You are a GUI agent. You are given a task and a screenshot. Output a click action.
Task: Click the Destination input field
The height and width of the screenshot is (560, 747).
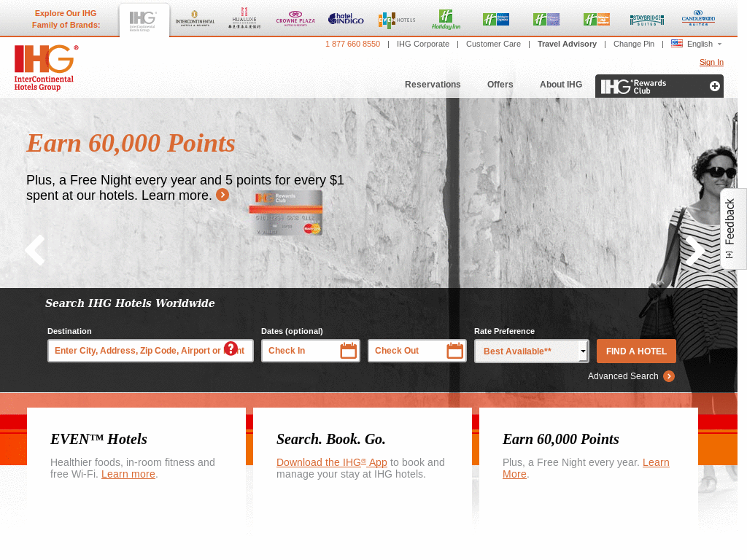pyautogui.click(x=150, y=351)
